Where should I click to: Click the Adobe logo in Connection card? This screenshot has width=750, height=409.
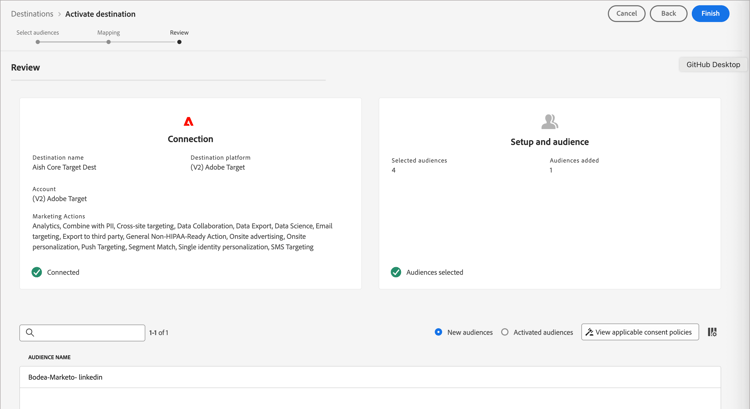pyautogui.click(x=188, y=122)
